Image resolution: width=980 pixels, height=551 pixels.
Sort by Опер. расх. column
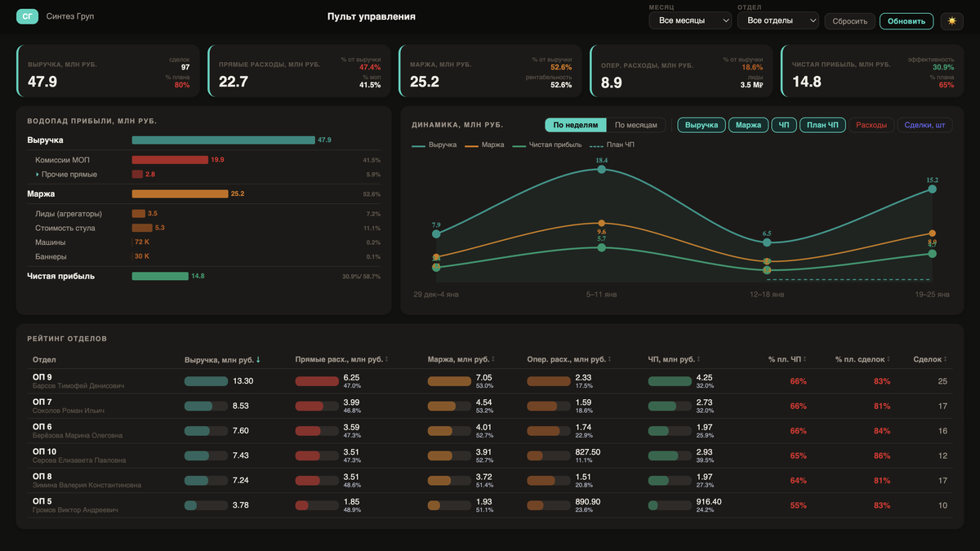click(x=569, y=359)
